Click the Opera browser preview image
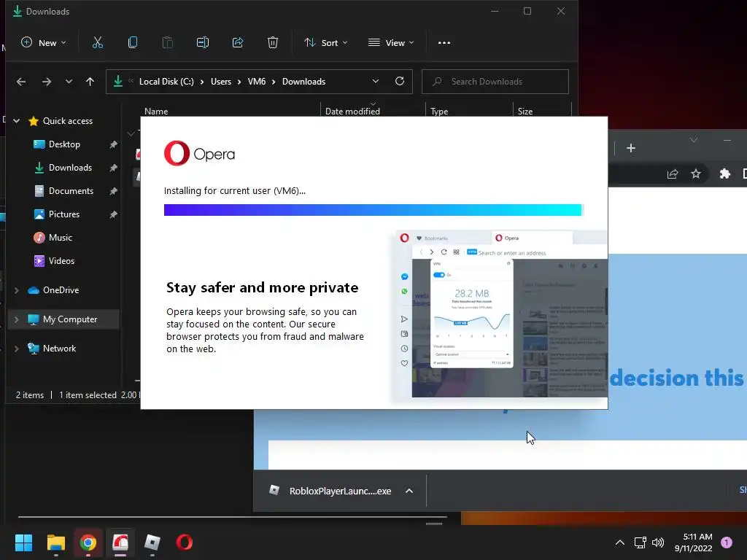Viewport: 747px width, 560px height. coord(500,314)
